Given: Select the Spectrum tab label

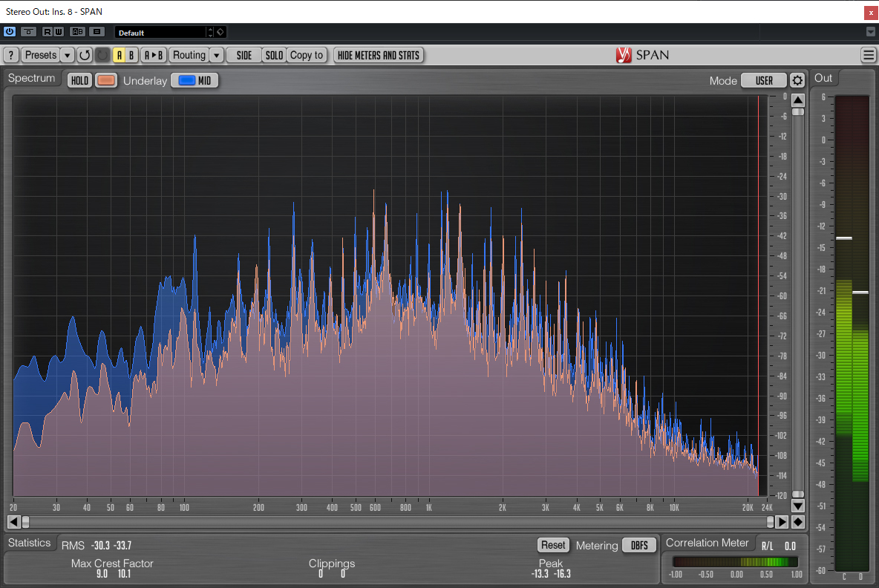Looking at the screenshot, I should [31, 79].
